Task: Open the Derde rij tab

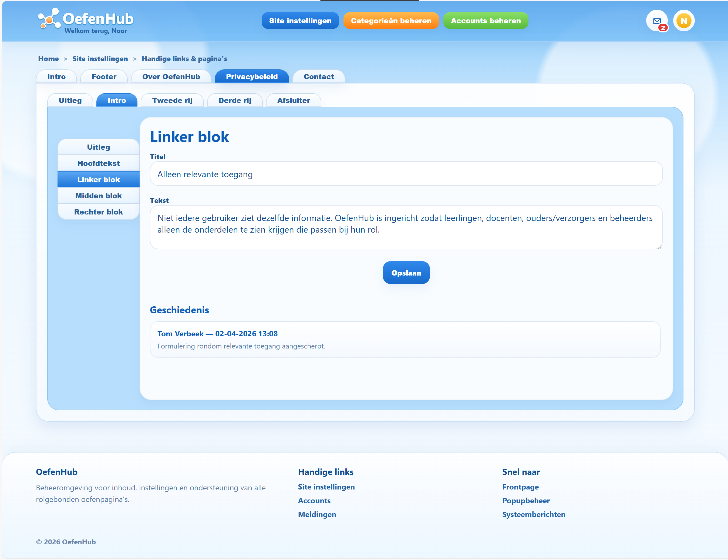Action: pyautogui.click(x=235, y=100)
